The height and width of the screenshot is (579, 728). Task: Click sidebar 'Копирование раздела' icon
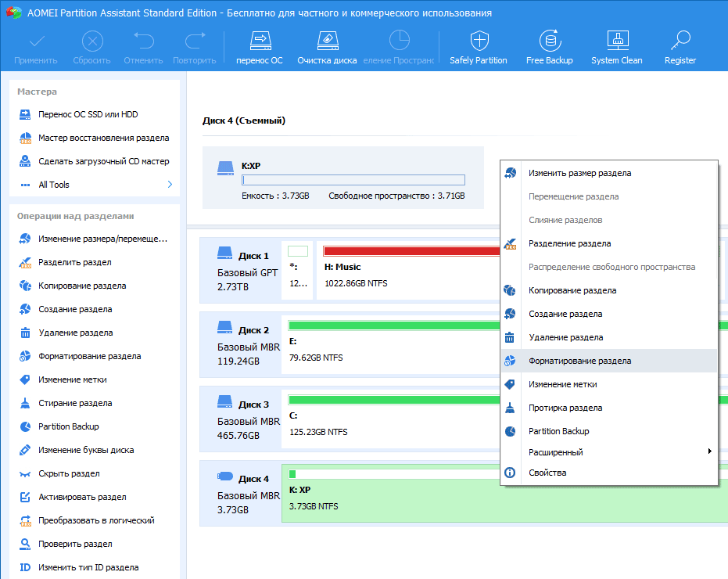(x=25, y=286)
